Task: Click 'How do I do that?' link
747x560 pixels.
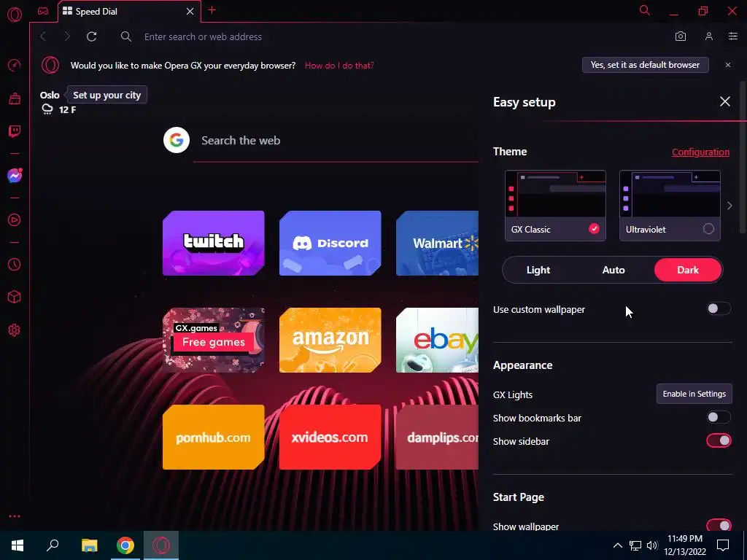Action: click(339, 65)
